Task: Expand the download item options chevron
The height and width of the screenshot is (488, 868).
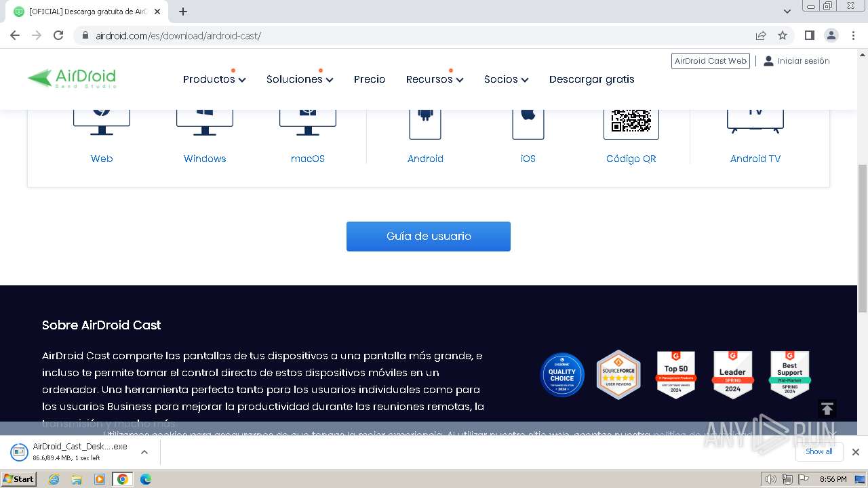Action: 144,451
